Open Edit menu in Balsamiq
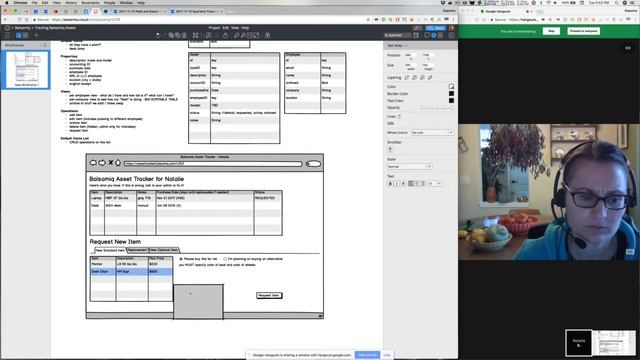This screenshot has width=640, height=360. pos(226,28)
